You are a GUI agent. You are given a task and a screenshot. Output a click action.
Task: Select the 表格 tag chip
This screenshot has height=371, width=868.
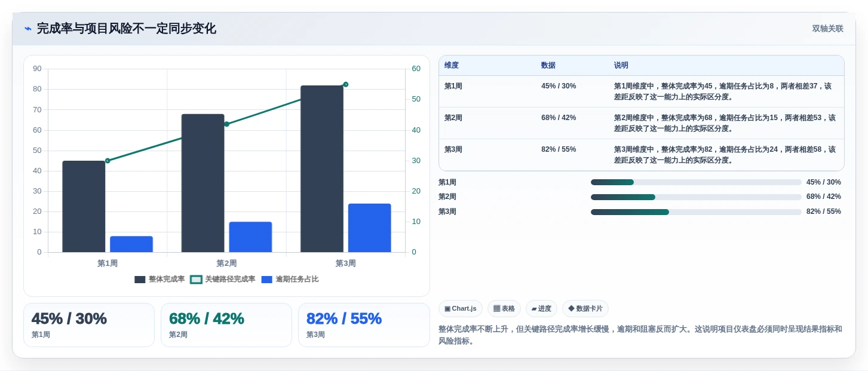pos(504,308)
